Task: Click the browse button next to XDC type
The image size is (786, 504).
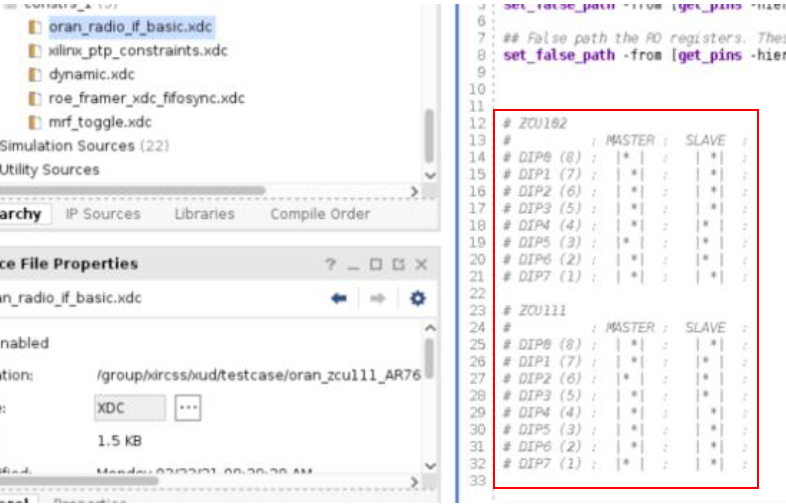Action: (x=188, y=408)
